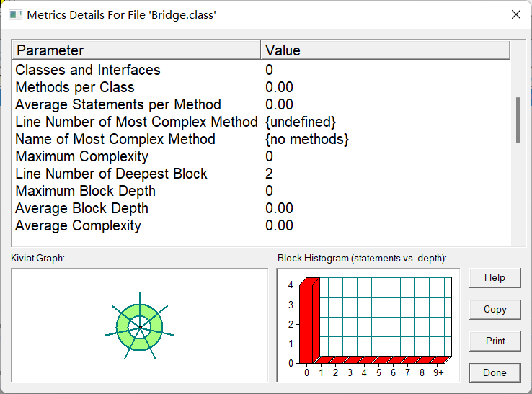The width and height of the screenshot is (532, 394).
Task: Close the Metrics Details window
Action: tap(515, 14)
